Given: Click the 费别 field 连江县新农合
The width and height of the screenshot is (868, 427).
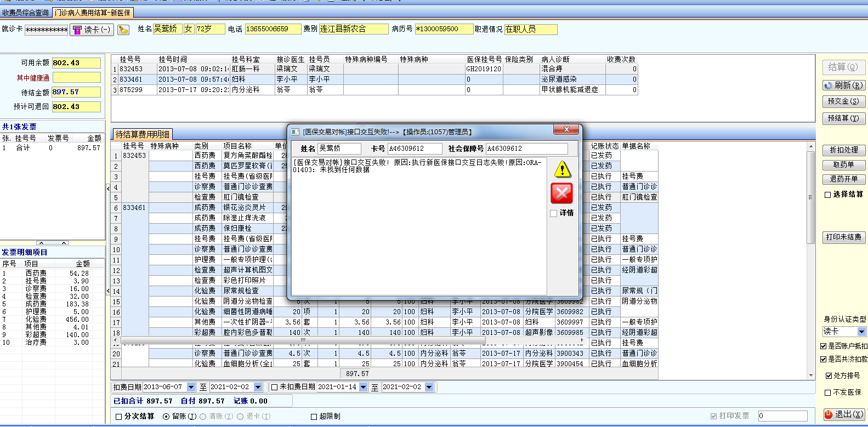Looking at the screenshot, I should (x=354, y=29).
